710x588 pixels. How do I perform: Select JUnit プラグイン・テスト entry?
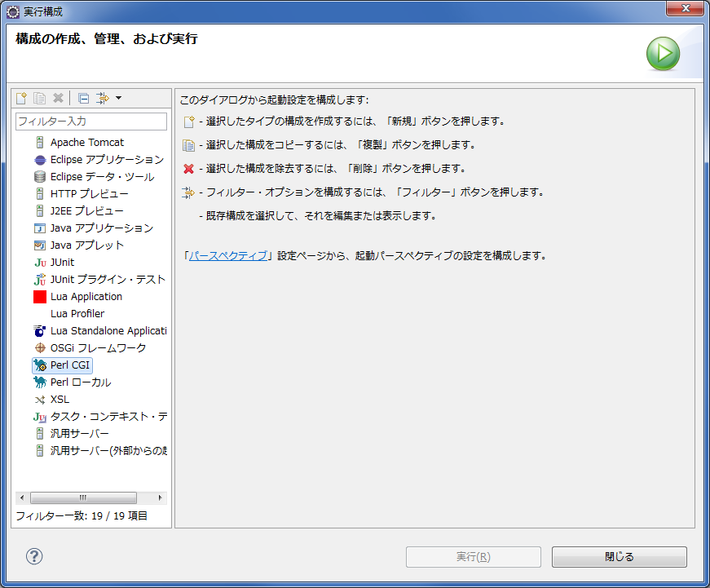(x=108, y=280)
